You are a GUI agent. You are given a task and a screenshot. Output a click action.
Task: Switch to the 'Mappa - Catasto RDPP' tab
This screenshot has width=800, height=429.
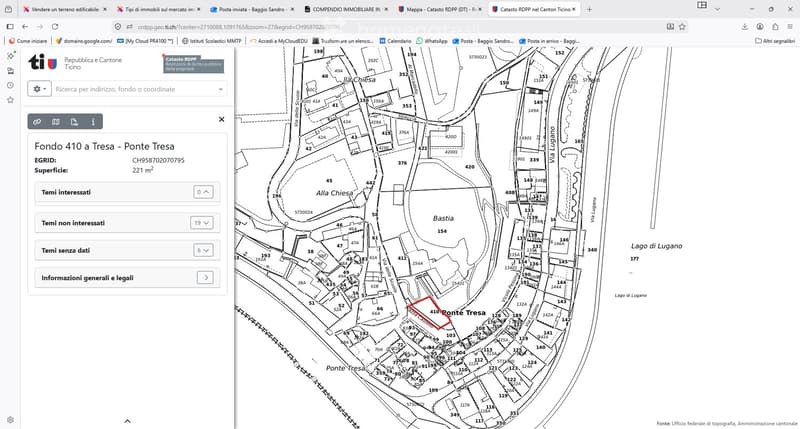pos(437,9)
